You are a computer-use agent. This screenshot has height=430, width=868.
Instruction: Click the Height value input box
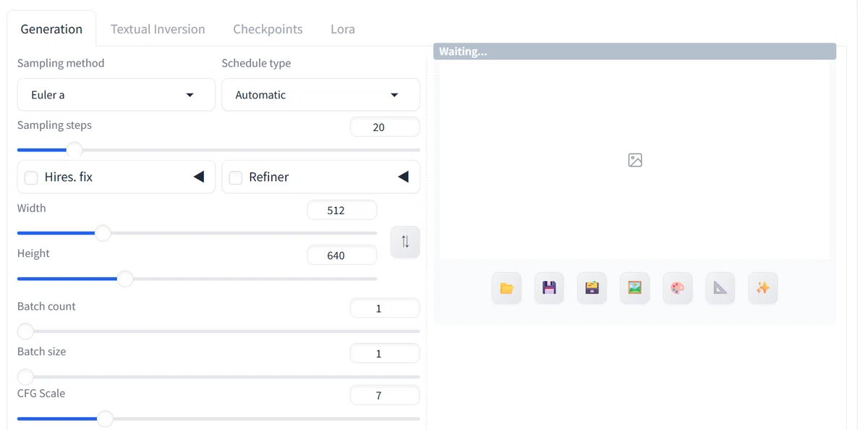341,256
